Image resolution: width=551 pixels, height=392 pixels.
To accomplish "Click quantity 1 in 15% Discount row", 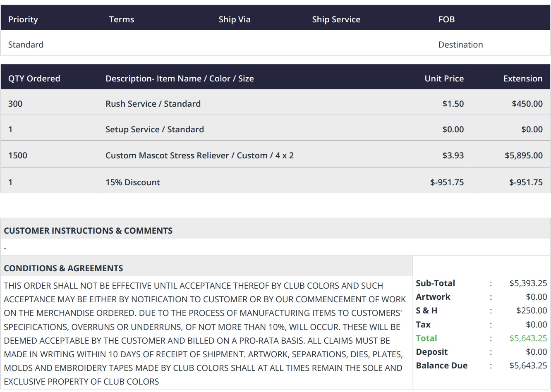I will [x=10, y=182].
